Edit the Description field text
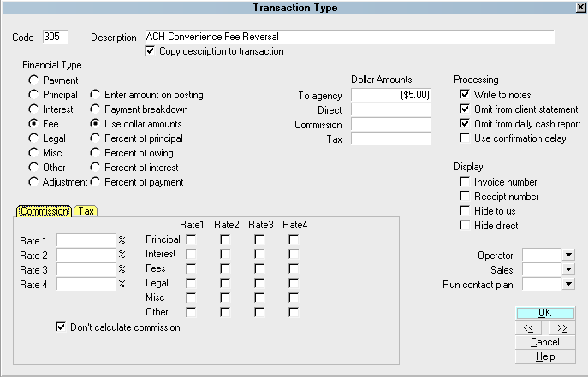The image size is (588, 377). pyautogui.click(x=349, y=37)
